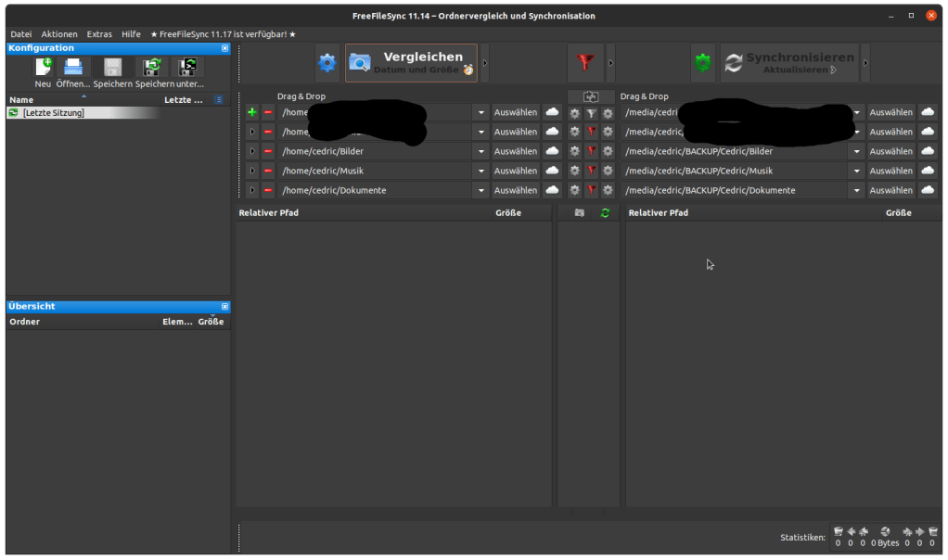
Task: Toggle the sync action view icon
Action: pyautogui.click(x=605, y=213)
